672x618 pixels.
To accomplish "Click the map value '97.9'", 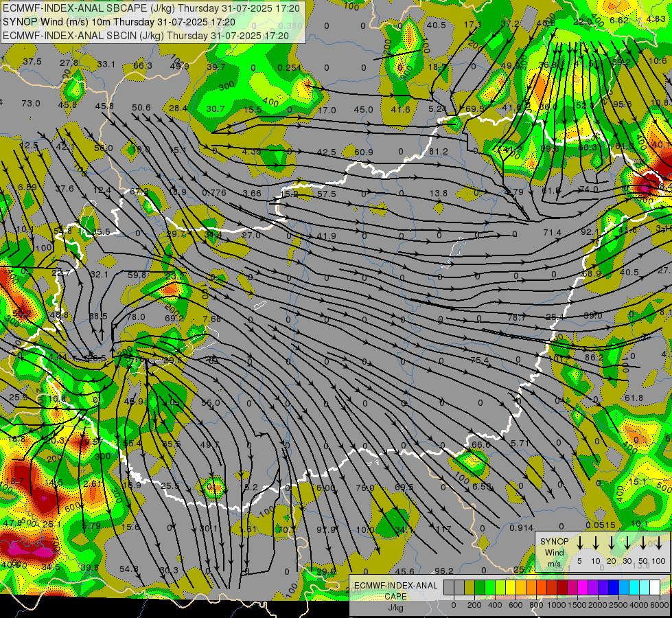I will point(326,529).
